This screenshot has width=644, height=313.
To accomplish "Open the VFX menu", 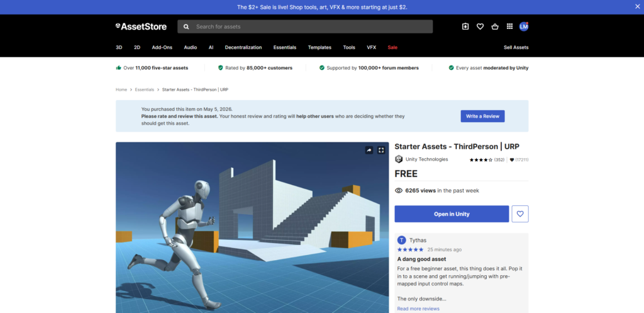I will point(372,47).
